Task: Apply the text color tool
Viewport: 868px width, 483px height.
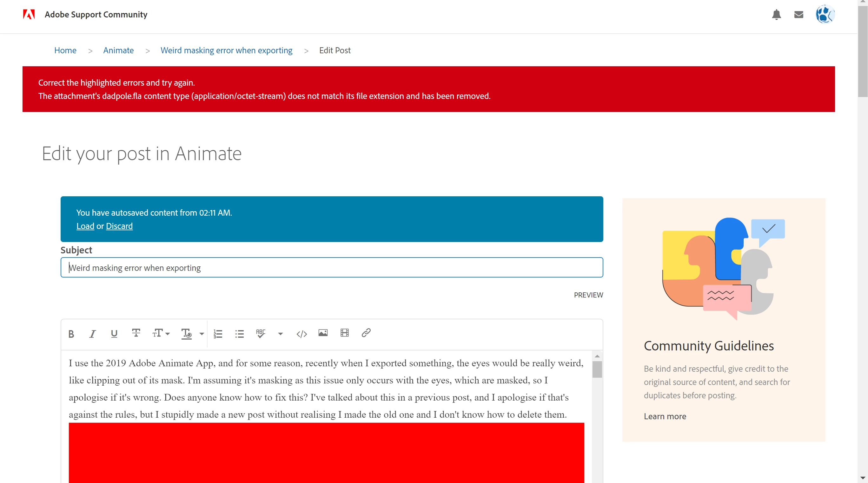Action: click(186, 333)
